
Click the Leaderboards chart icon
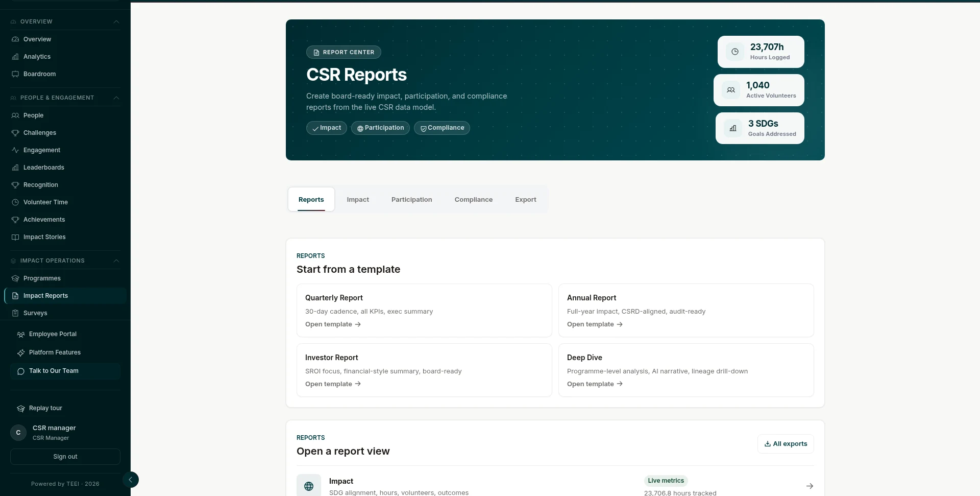tap(15, 168)
